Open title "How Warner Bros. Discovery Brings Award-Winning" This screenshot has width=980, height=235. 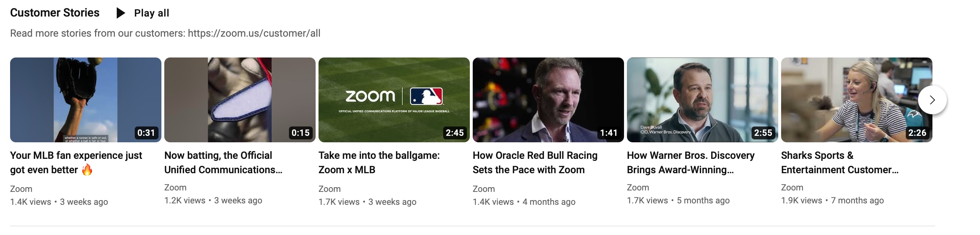pyautogui.click(x=690, y=162)
